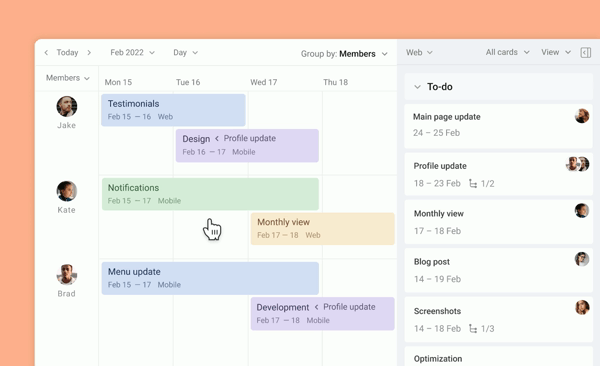Open Main page update to-do card
The height and width of the screenshot is (366, 600).
[x=498, y=126]
